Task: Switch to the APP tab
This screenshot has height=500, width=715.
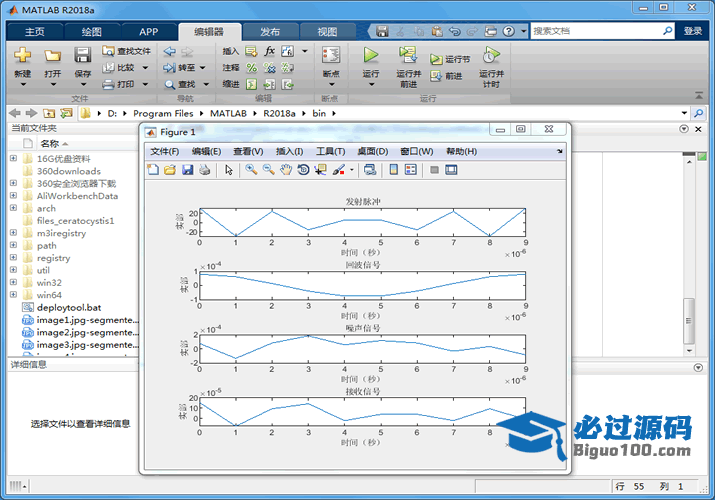Action: pos(149,31)
